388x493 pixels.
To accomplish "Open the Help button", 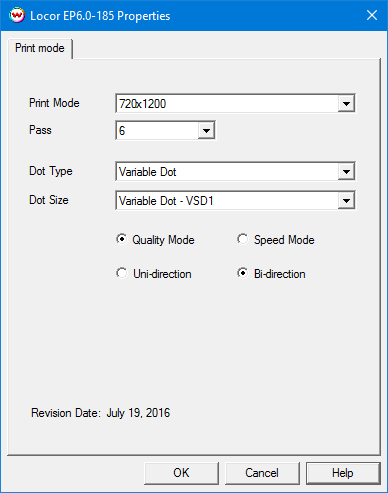I will 343,473.
